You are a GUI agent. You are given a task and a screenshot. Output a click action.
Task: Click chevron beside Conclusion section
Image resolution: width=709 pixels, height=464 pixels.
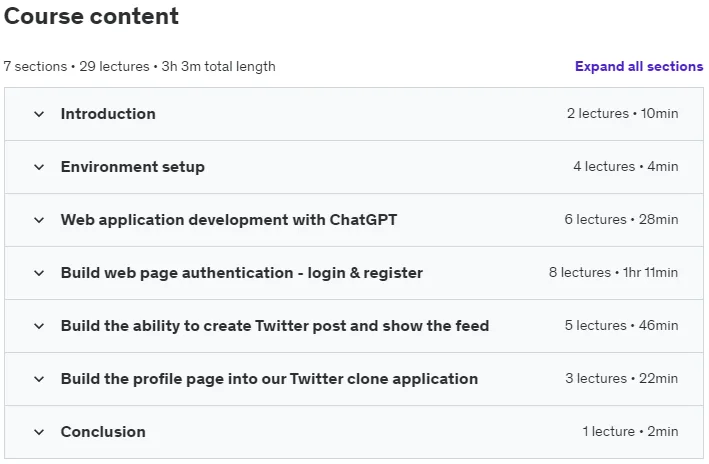tap(39, 432)
